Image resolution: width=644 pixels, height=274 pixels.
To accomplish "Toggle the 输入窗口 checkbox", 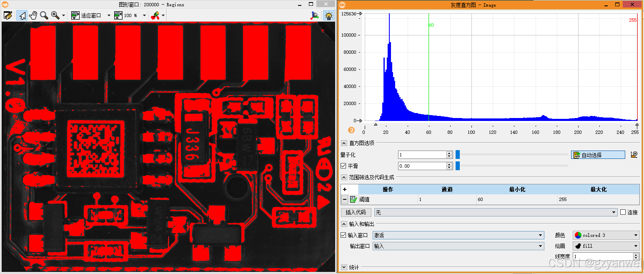I will coord(343,235).
